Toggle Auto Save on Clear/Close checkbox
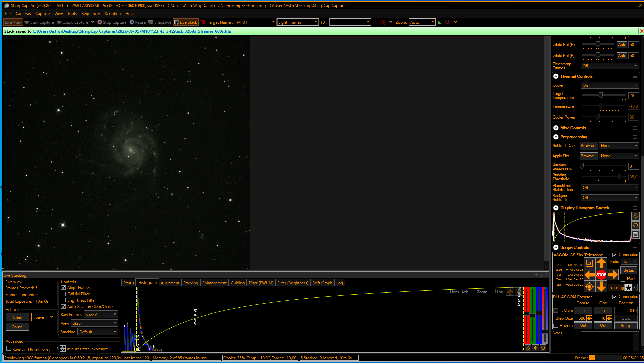The height and width of the screenshot is (363, 644). (63, 307)
